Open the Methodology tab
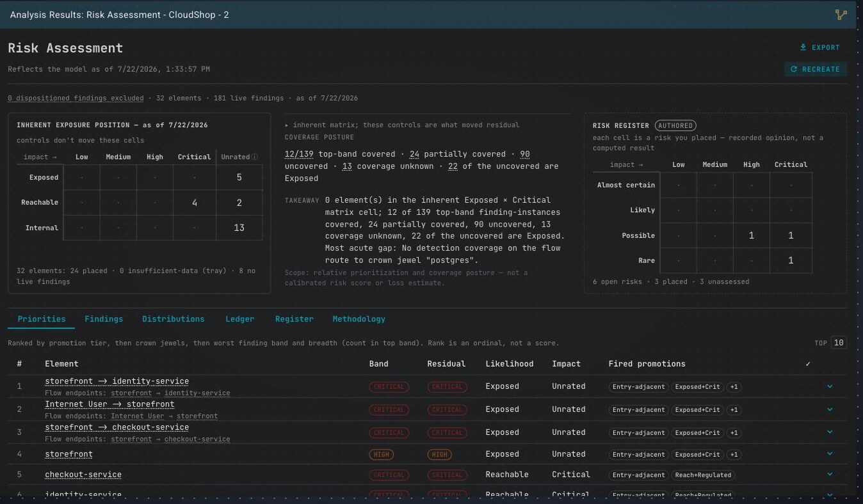 pos(359,319)
